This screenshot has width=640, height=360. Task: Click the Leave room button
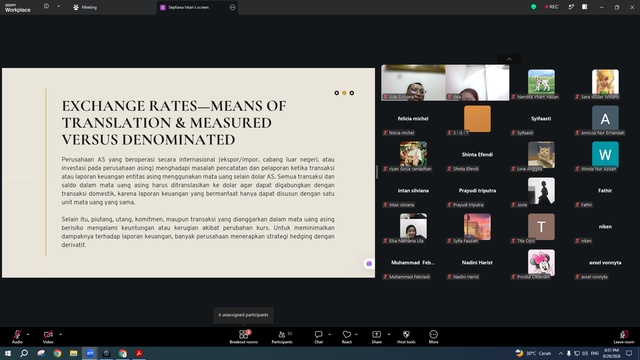pyautogui.click(x=624, y=337)
